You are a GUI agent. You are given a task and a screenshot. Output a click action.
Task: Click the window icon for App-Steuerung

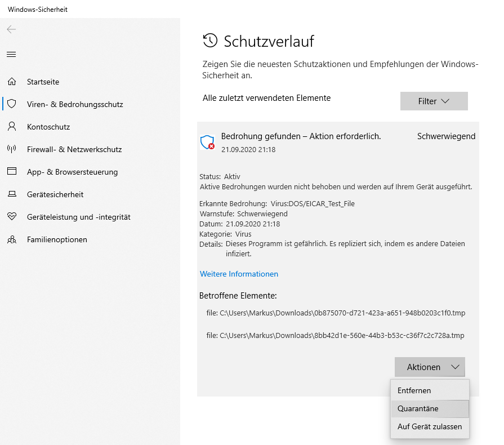pos(12,171)
